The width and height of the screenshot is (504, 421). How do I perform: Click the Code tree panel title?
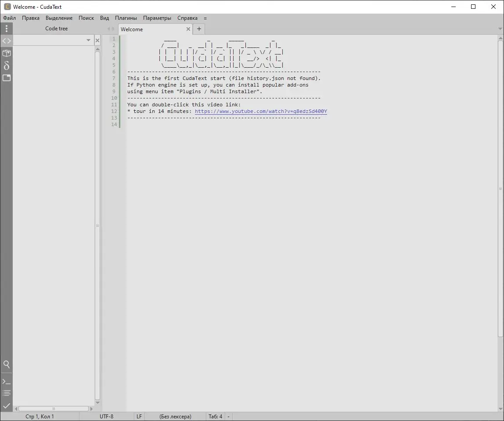57,29
